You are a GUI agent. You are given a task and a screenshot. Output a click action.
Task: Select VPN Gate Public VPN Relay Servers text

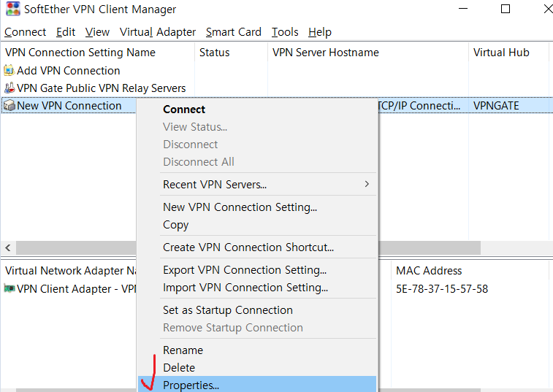coord(102,88)
